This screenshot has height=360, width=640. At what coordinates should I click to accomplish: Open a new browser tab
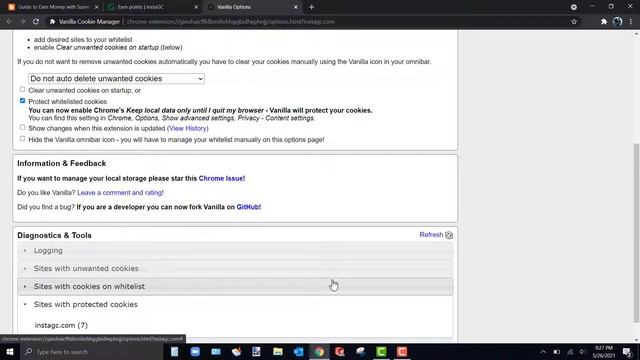[311, 7]
